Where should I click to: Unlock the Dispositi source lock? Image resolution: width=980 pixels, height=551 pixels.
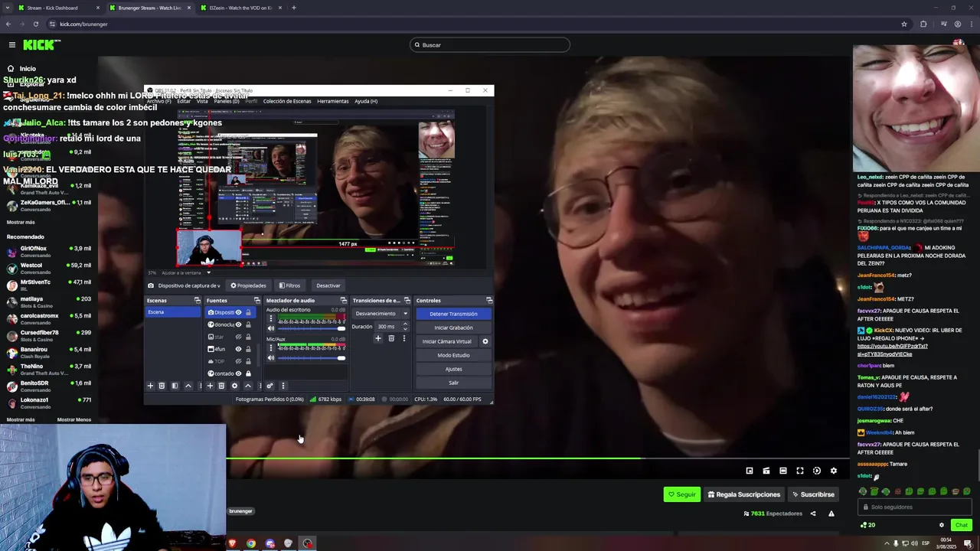tap(248, 312)
